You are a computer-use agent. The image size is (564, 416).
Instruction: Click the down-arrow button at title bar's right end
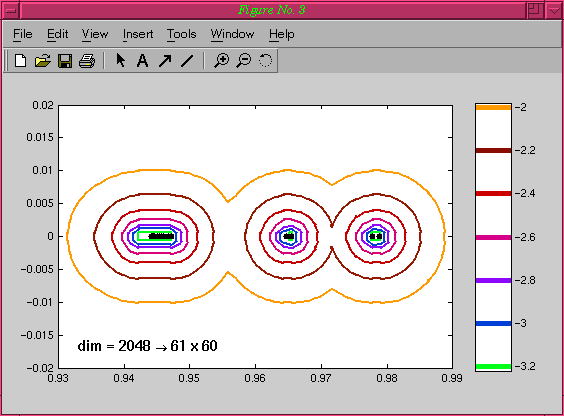click(554, 10)
